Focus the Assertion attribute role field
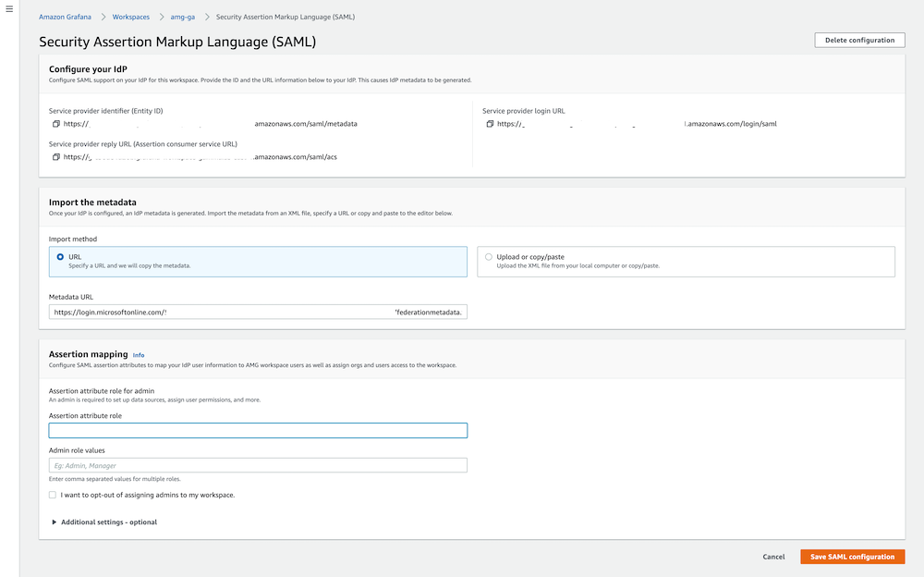924x577 pixels. [259, 430]
